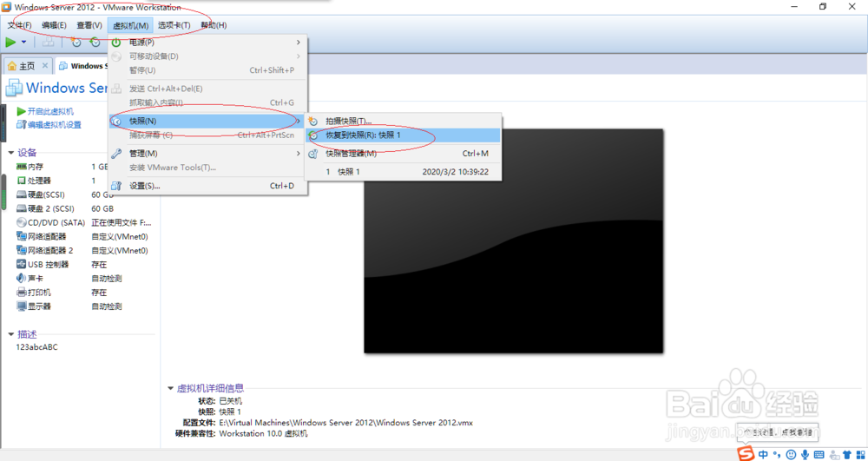Click the Send Ctrl+Alt+Del toolbar icon
The width and height of the screenshot is (868, 461).
point(48,42)
